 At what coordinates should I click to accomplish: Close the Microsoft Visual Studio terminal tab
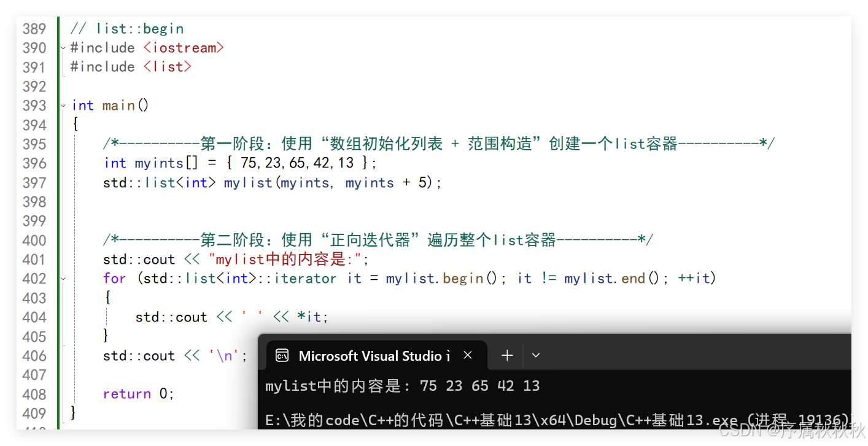(x=468, y=355)
